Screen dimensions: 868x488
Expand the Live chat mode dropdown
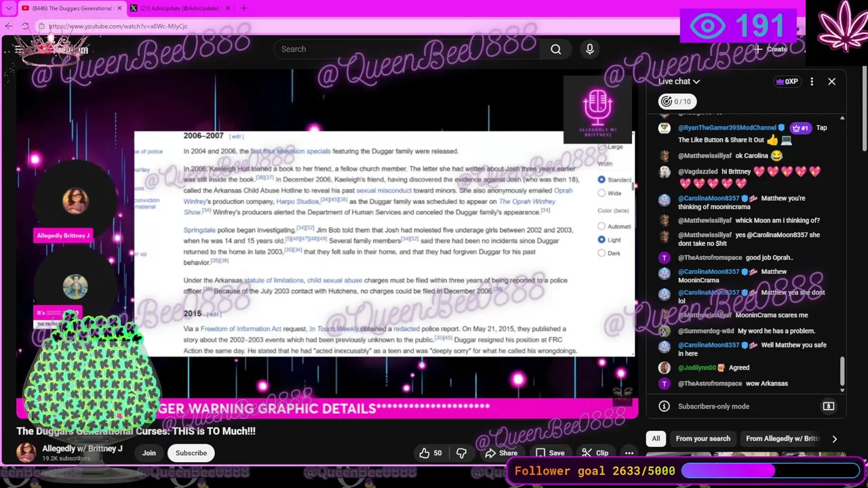[679, 81]
